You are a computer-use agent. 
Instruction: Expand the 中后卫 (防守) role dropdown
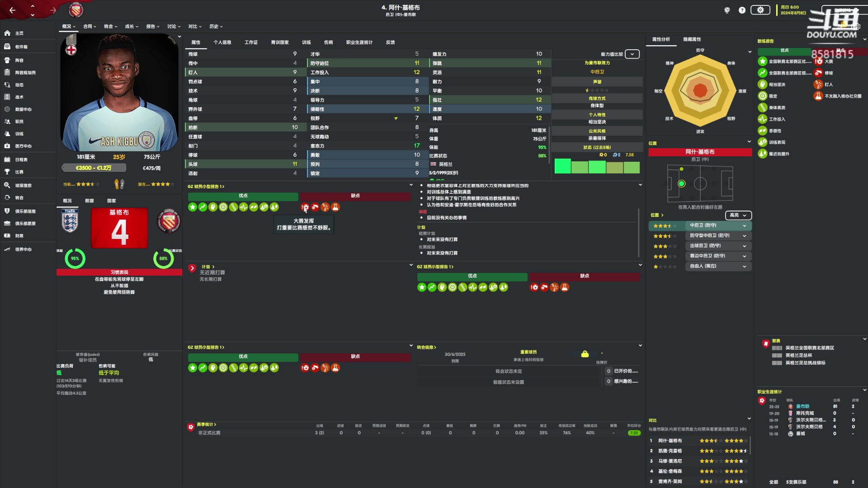tap(744, 225)
